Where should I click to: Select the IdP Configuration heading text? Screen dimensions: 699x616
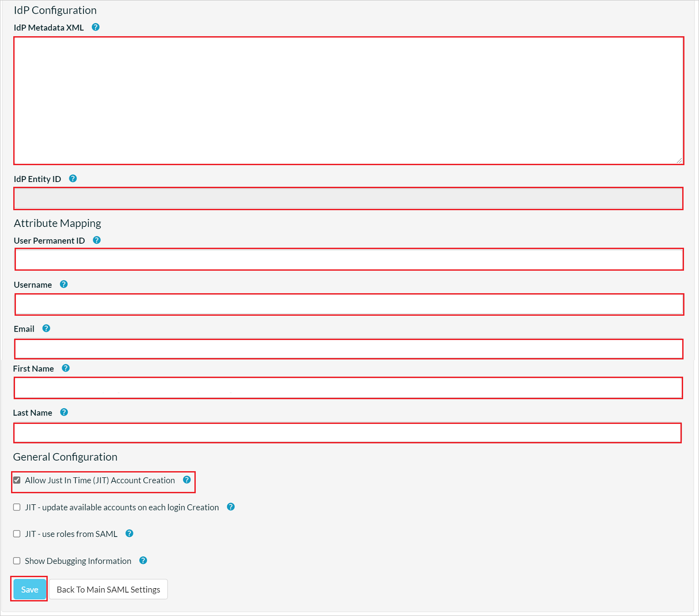(55, 10)
